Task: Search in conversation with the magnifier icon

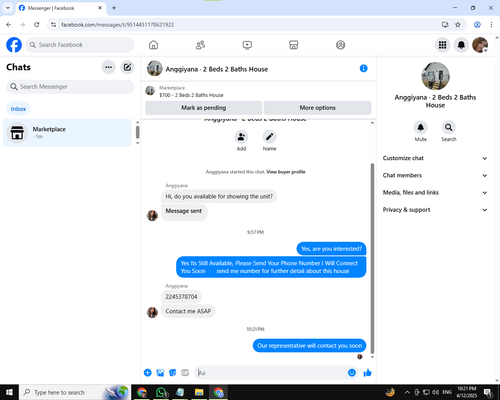Action: (x=449, y=127)
